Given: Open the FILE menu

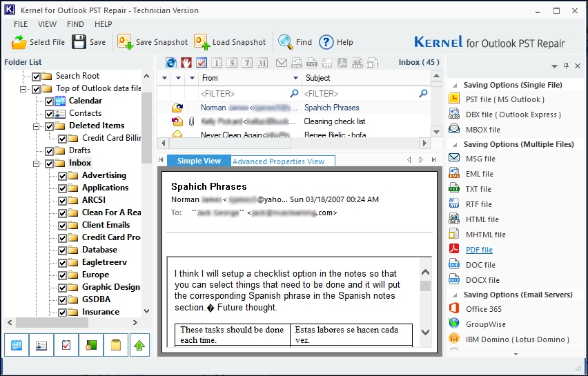Looking at the screenshot, I should click(x=21, y=24).
